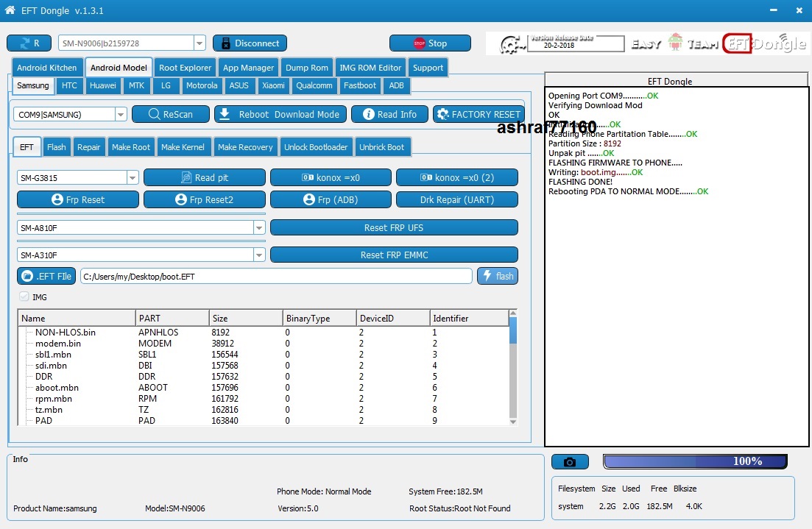Select the MTK brand tab
Viewport: 812px width, 529px height.
136,85
